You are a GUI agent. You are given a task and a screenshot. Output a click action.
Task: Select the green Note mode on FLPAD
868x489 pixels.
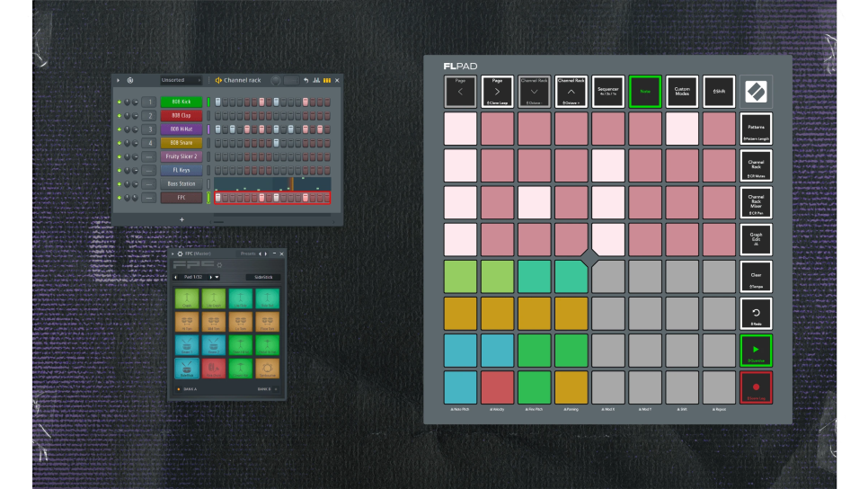(645, 92)
